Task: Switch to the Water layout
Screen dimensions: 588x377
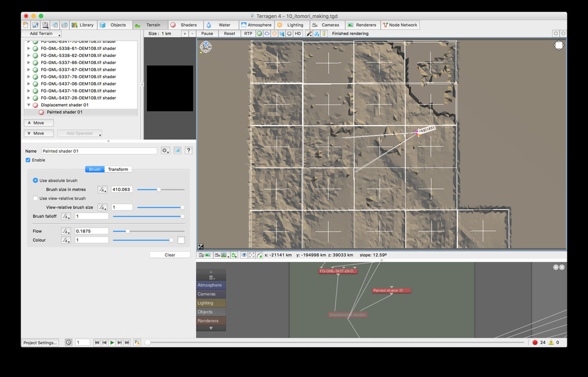Action: point(221,25)
